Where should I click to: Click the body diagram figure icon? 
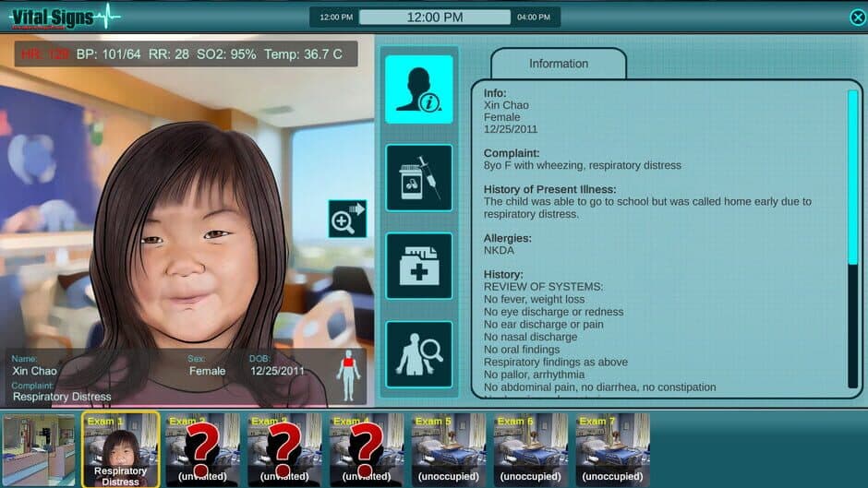point(348,375)
